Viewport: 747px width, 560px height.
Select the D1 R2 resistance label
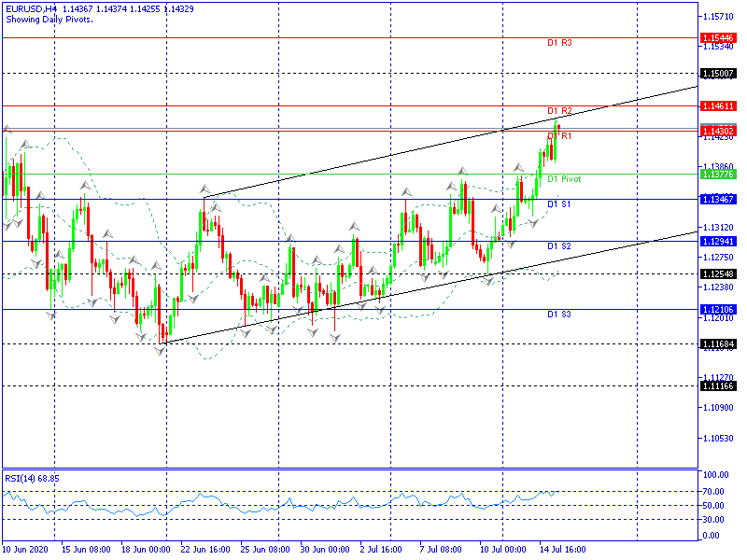pyautogui.click(x=559, y=111)
